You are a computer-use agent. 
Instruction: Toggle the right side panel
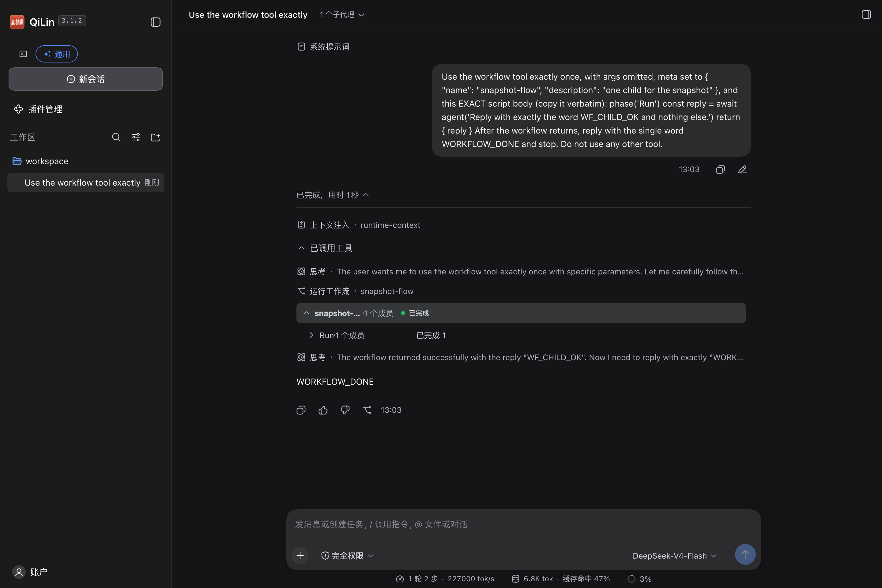(866, 14)
